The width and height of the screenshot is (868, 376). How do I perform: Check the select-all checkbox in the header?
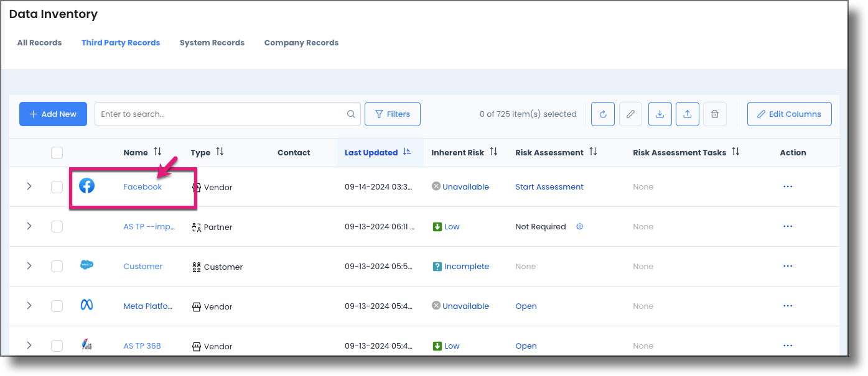point(57,152)
